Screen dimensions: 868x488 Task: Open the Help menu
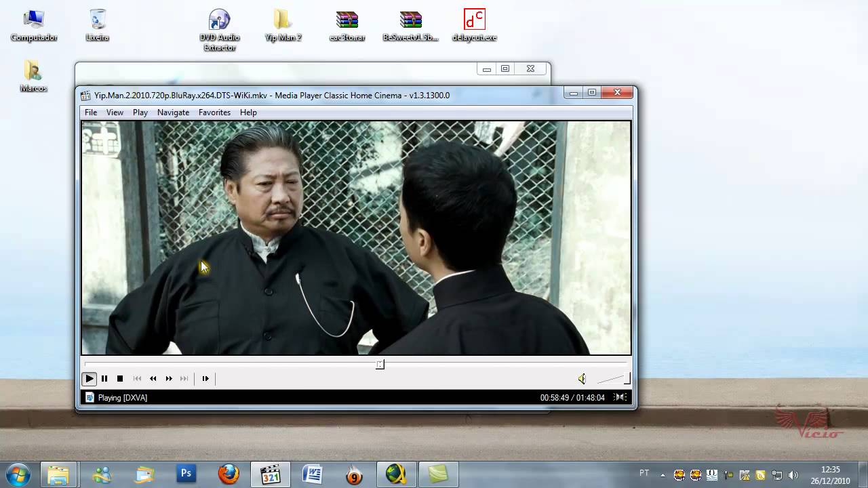tap(248, 113)
